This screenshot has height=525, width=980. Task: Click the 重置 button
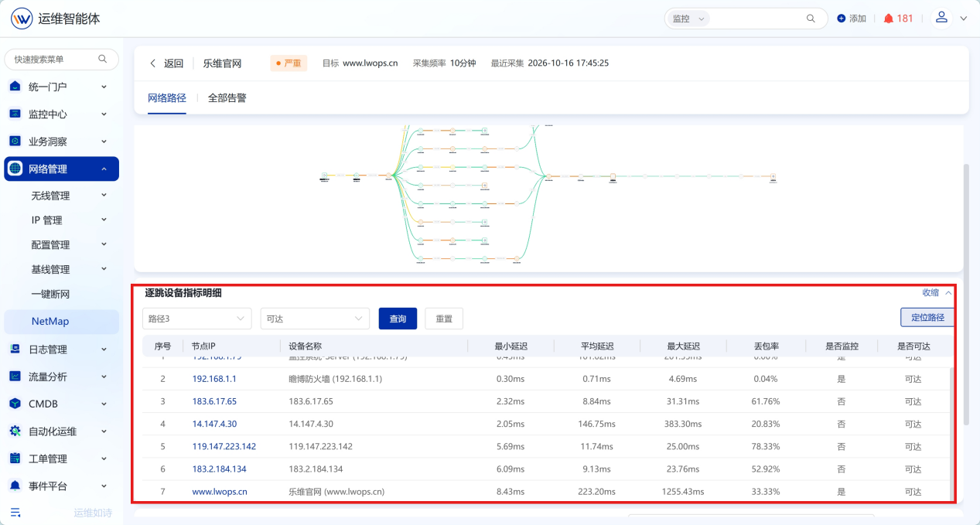coord(444,319)
